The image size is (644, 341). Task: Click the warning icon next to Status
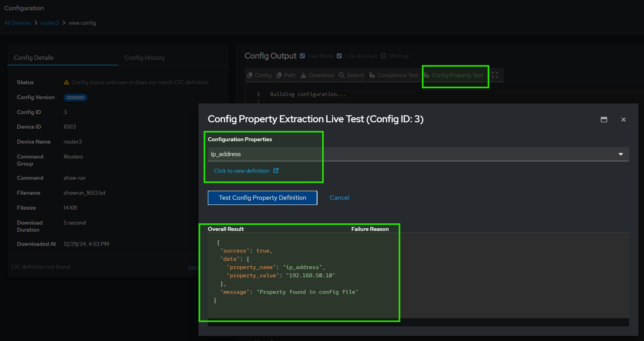[66, 82]
